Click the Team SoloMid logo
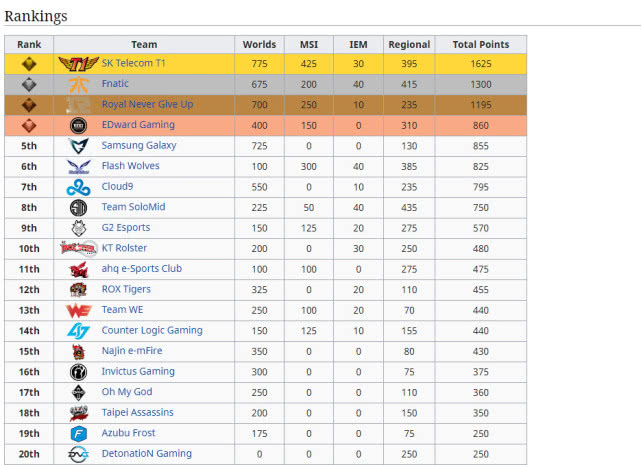The width and height of the screenshot is (641, 465). [x=78, y=208]
